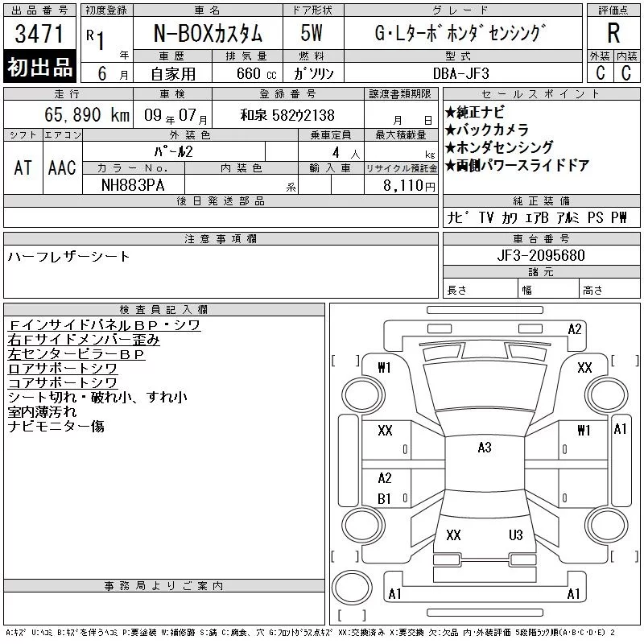
Task: Click the seating capacity 4 人
Action: 346,153
